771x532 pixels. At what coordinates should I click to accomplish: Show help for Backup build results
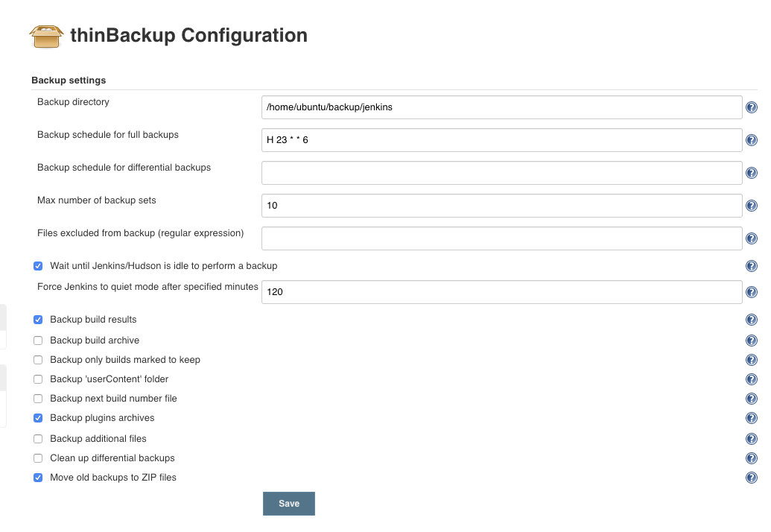point(752,320)
